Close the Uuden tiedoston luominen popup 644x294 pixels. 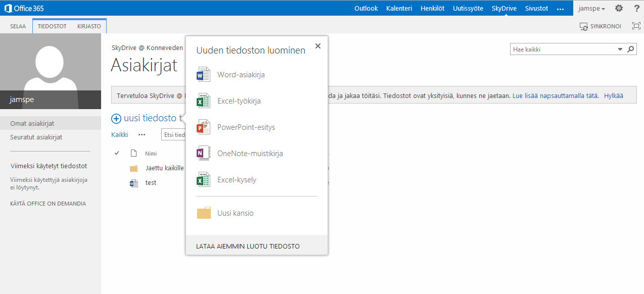[x=318, y=46]
